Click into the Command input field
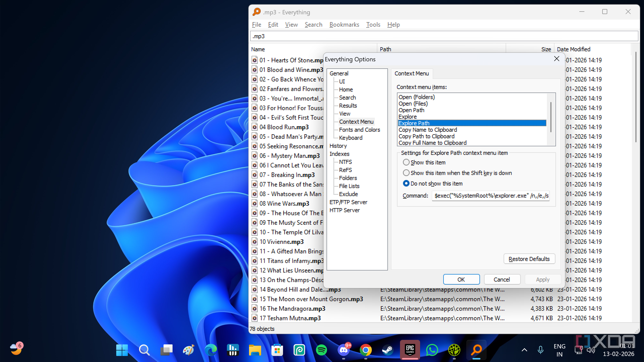Viewport: 644px width, 362px height. coord(491,196)
